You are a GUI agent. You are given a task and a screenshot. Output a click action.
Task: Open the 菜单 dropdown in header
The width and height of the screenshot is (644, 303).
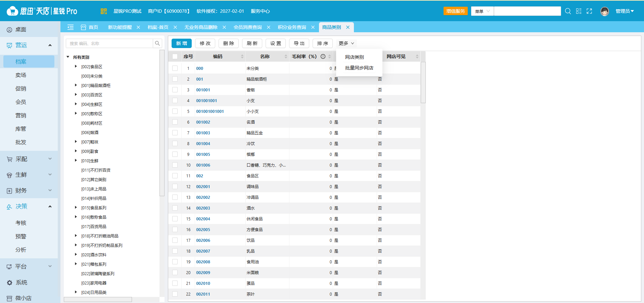pos(482,11)
